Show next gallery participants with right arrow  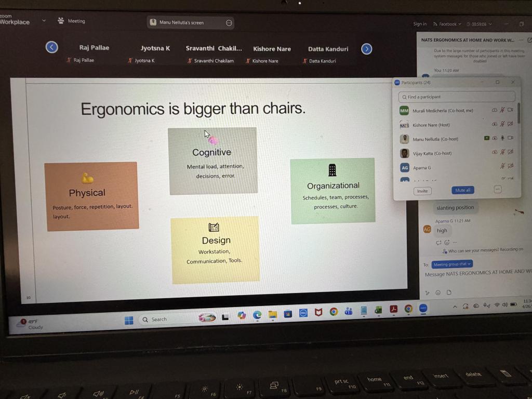(366, 49)
